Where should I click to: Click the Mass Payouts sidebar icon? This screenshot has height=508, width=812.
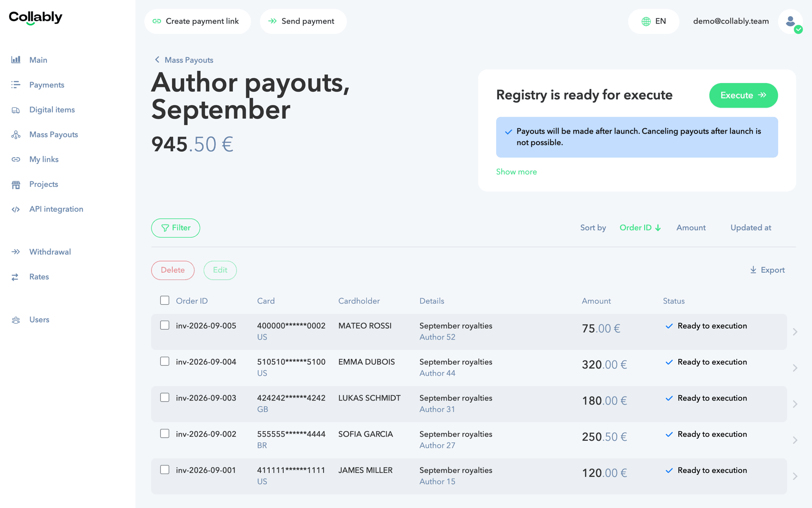tap(16, 135)
